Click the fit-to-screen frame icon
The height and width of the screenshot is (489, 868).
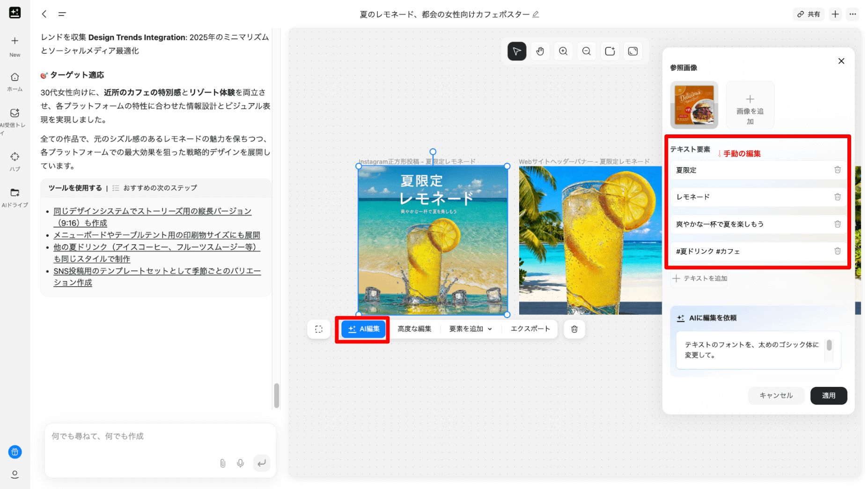point(633,52)
